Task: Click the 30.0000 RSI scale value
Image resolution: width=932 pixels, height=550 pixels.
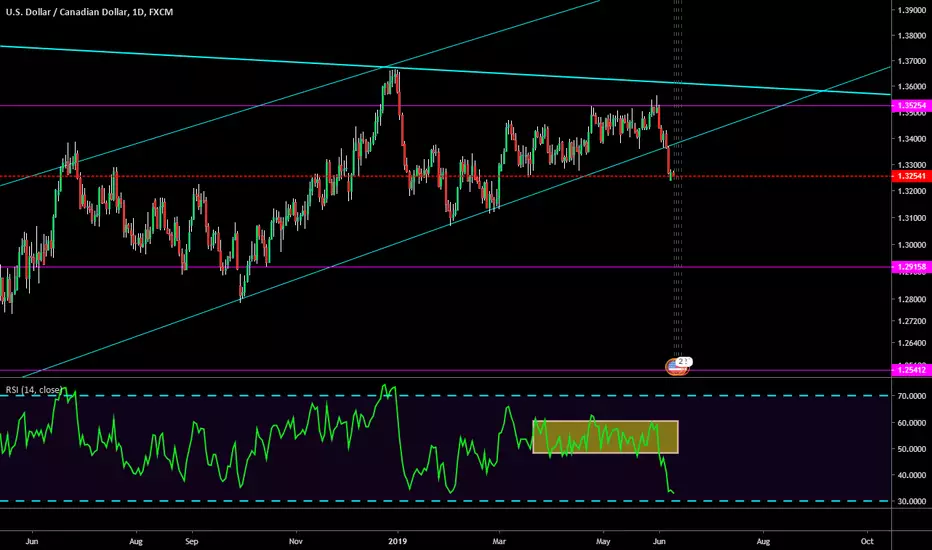Action: [912, 502]
